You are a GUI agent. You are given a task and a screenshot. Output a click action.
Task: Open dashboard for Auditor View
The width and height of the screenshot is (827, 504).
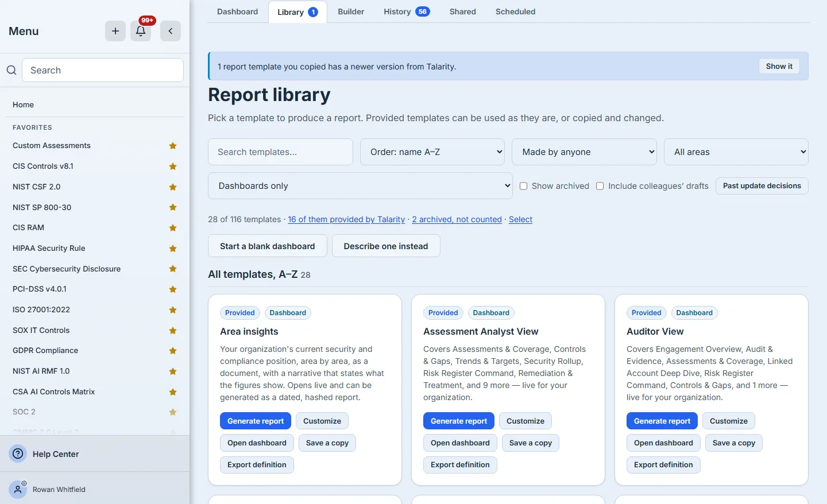tap(663, 443)
